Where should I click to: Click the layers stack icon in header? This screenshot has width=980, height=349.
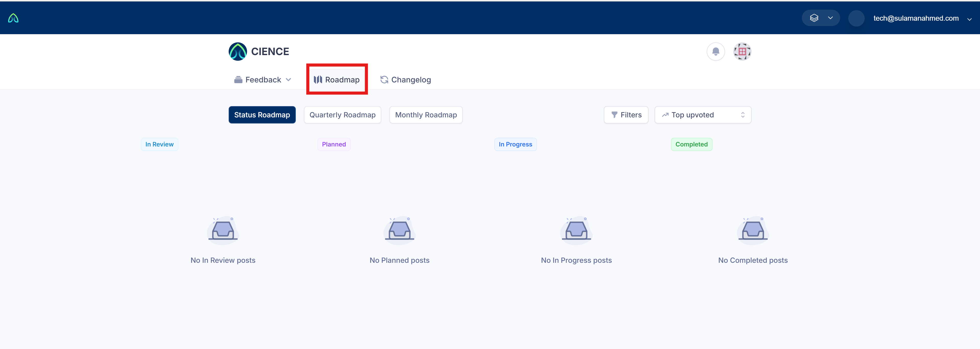(x=814, y=18)
